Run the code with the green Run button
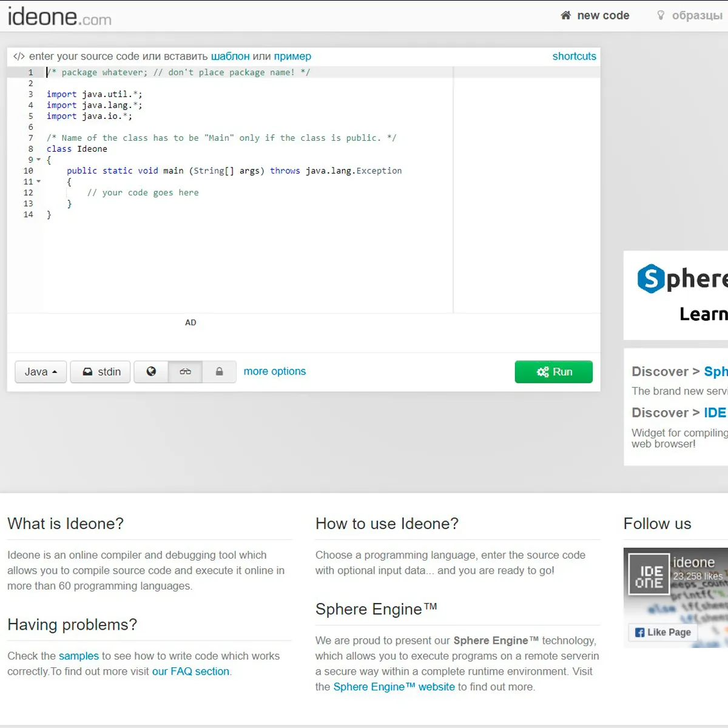The width and height of the screenshot is (728, 728). 554,372
